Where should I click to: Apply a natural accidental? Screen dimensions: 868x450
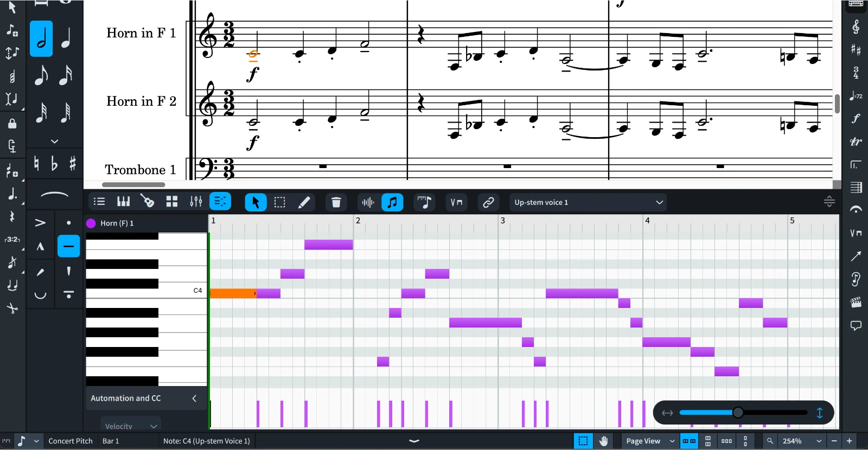[x=36, y=163]
